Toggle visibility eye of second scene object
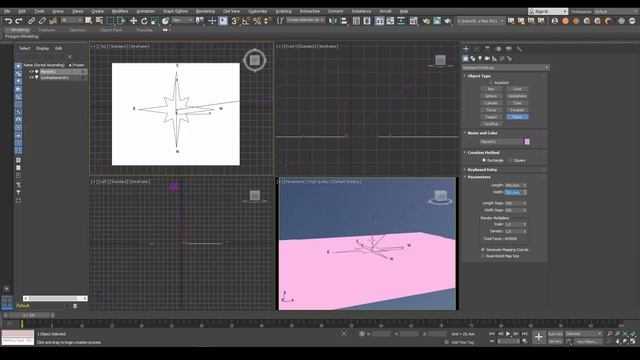Image resolution: width=640 pixels, height=360 pixels. (x=31, y=77)
